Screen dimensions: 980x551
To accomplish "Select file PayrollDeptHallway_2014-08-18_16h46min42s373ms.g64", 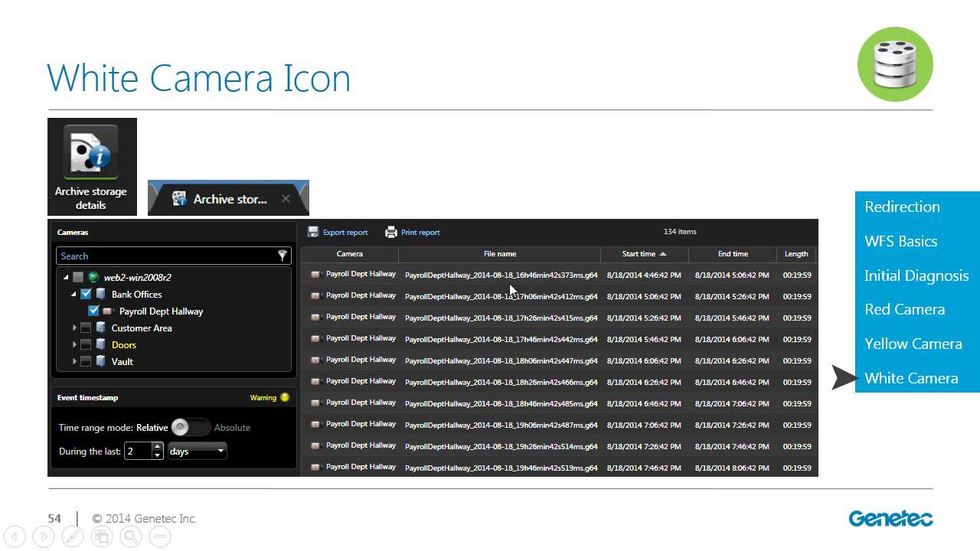I will pyautogui.click(x=501, y=275).
